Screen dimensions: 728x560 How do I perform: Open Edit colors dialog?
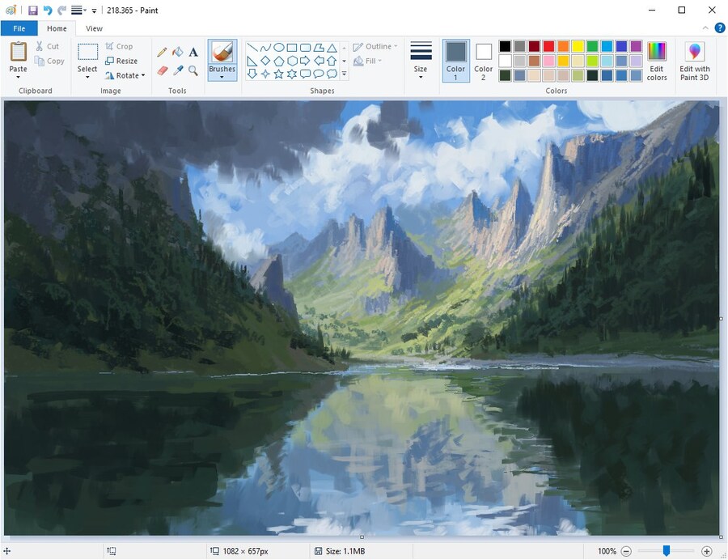tap(657, 61)
